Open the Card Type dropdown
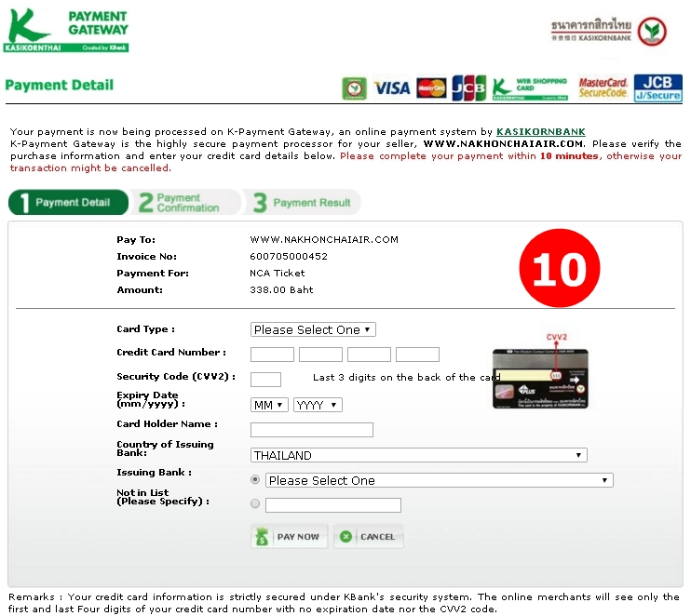691x616 pixels. pyautogui.click(x=313, y=329)
